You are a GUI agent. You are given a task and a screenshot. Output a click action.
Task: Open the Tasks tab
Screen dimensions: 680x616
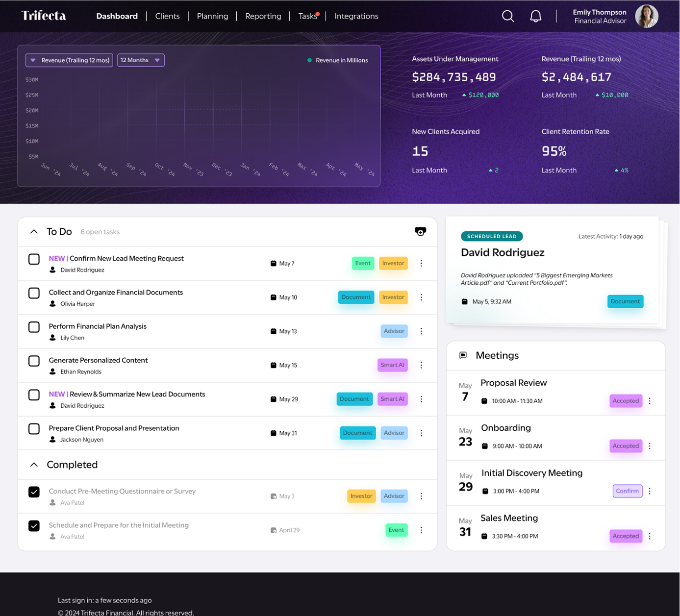[308, 16]
